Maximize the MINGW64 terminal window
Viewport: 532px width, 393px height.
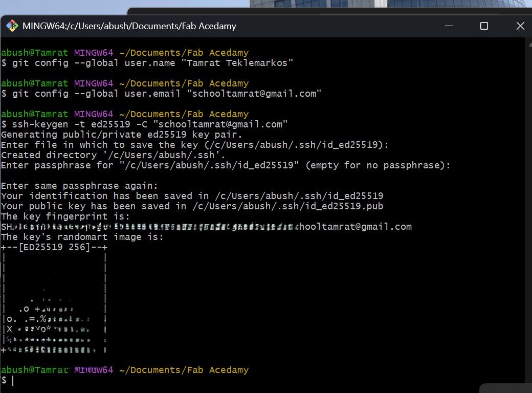coord(484,26)
